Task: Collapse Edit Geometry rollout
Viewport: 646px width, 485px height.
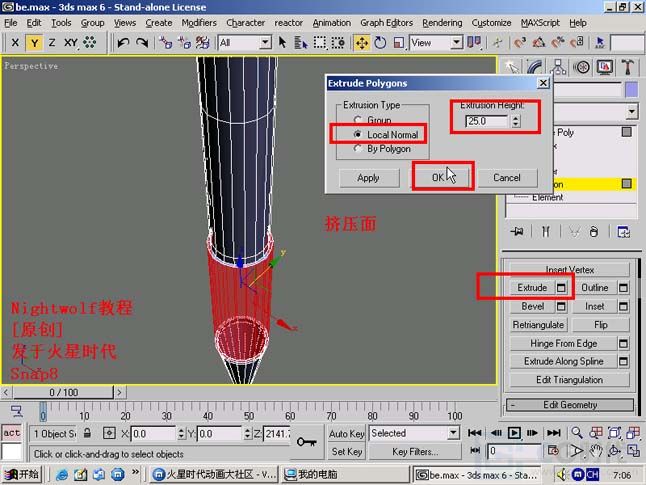Action: [570, 405]
